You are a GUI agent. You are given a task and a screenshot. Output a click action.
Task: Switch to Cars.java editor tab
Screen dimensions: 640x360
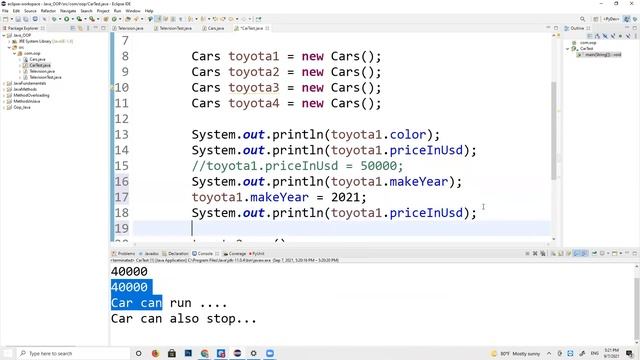[213, 28]
